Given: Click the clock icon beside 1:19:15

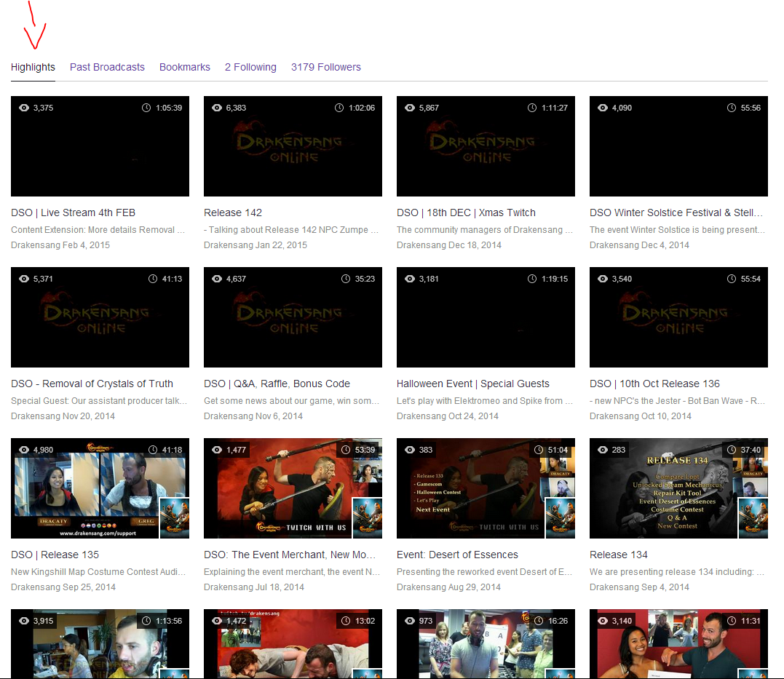Looking at the screenshot, I should [x=532, y=279].
